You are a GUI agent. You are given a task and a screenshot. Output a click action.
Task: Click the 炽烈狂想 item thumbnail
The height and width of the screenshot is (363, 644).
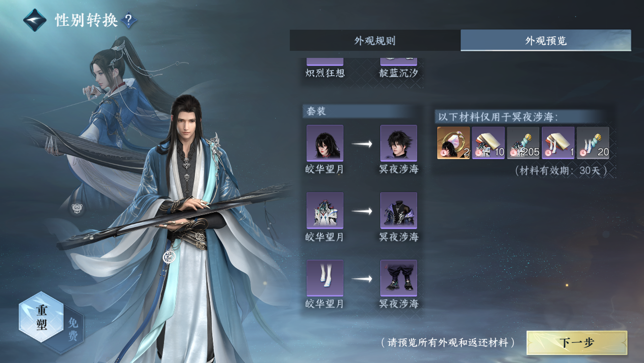(x=325, y=61)
